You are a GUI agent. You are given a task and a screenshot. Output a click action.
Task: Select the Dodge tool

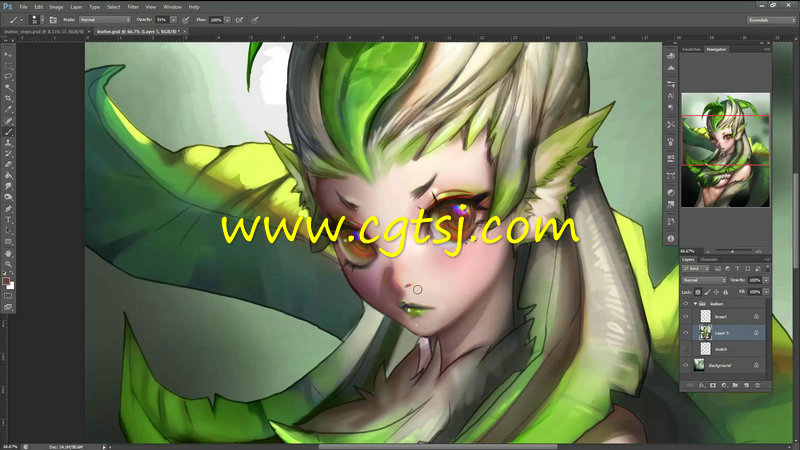click(x=8, y=197)
